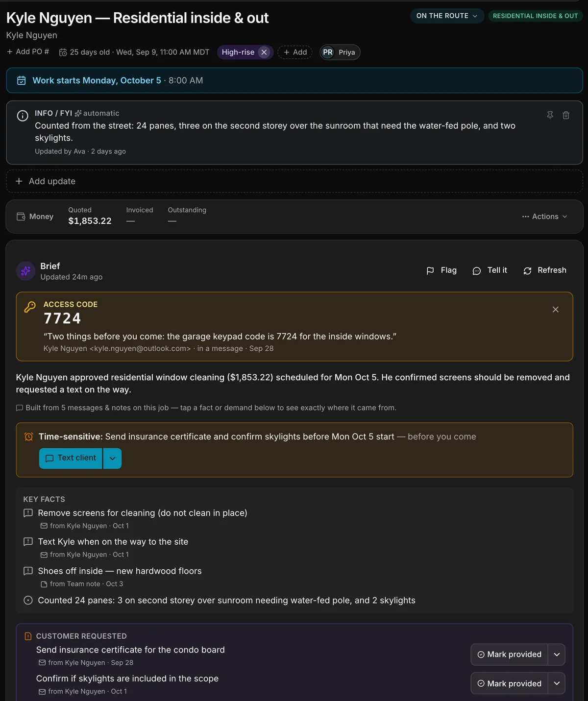Add a new tag
The height and width of the screenshot is (701, 588).
click(x=295, y=52)
